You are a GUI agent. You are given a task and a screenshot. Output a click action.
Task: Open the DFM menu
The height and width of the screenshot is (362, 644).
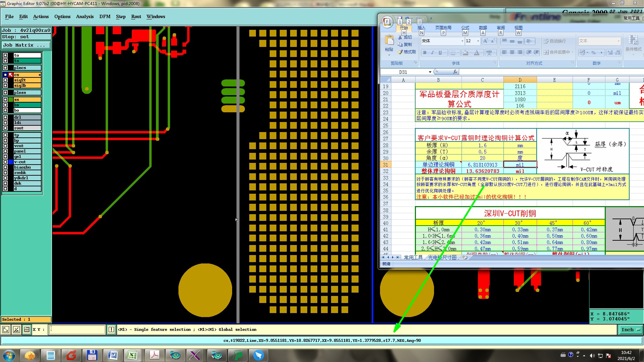(105, 16)
